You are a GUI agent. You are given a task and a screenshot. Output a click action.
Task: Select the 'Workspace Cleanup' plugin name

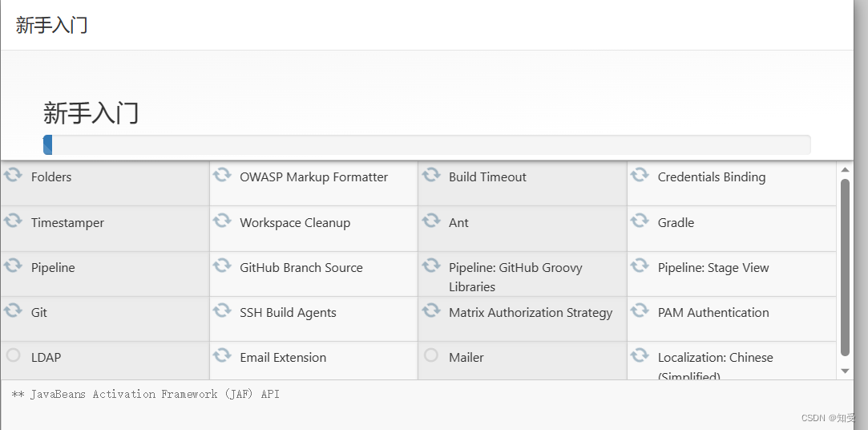(295, 223)
